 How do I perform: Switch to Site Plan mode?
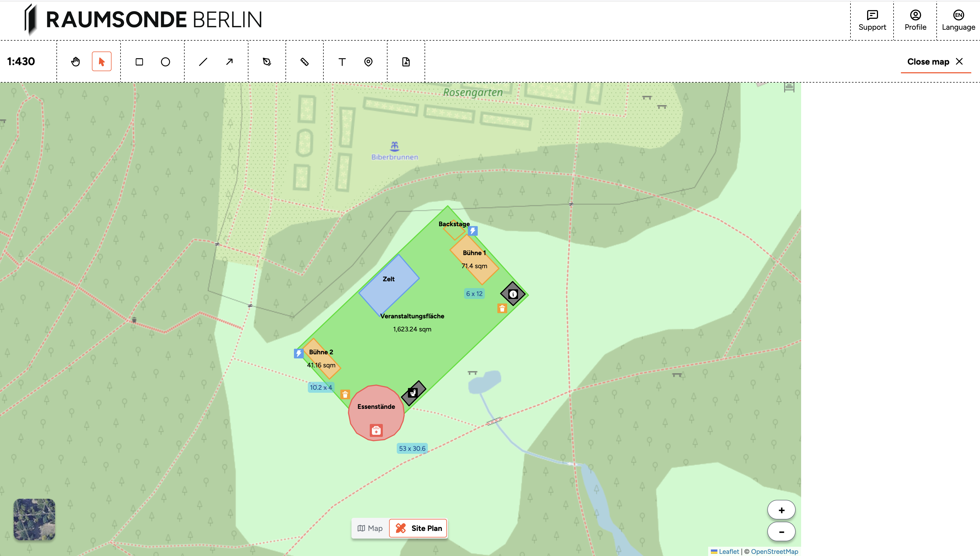pyautogui.click(x=418, y=528)
